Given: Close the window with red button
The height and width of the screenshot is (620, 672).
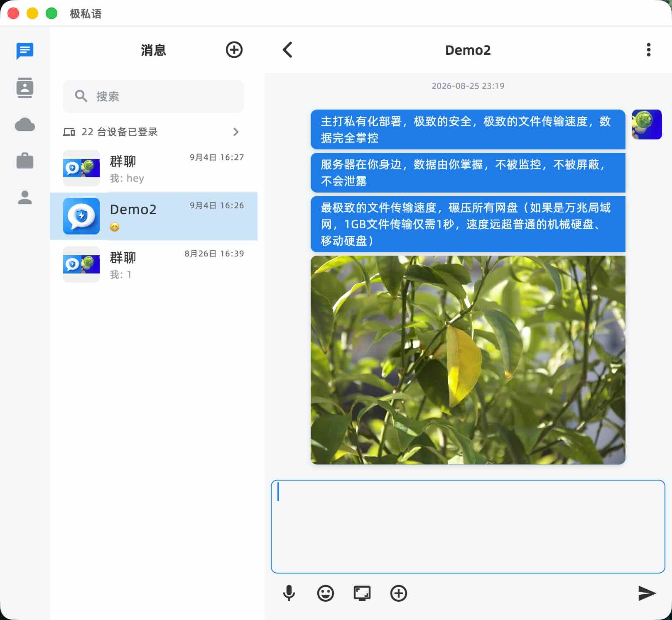Looking at the screenshot, I should 13,13.
